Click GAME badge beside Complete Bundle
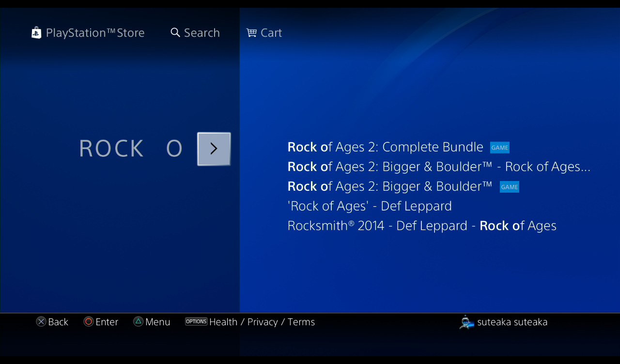The image size is (620, 364). coord(499,148)
